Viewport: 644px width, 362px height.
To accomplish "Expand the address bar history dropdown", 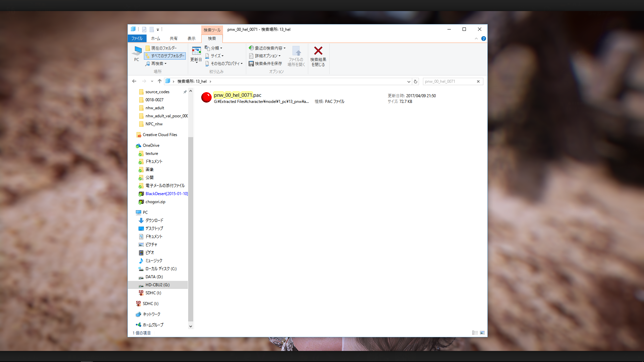I will pyautogui.click(x=409, y=81).
